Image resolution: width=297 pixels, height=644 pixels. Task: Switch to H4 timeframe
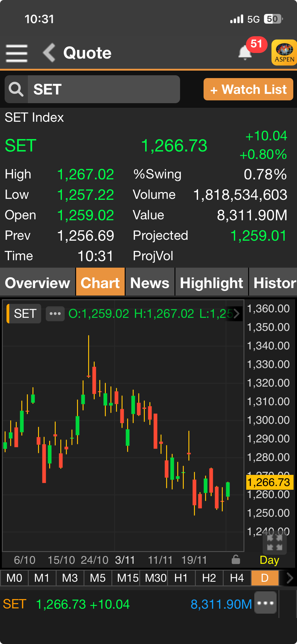coord(237,578)
